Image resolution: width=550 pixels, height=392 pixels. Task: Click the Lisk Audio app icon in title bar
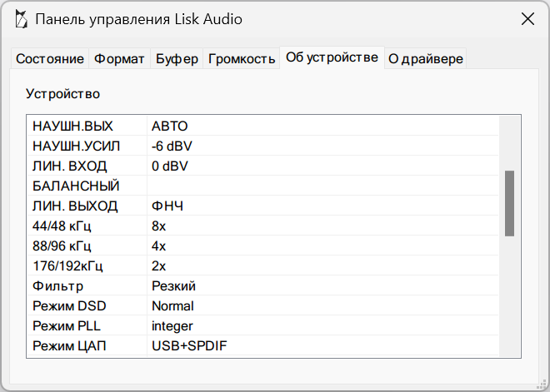20,19
